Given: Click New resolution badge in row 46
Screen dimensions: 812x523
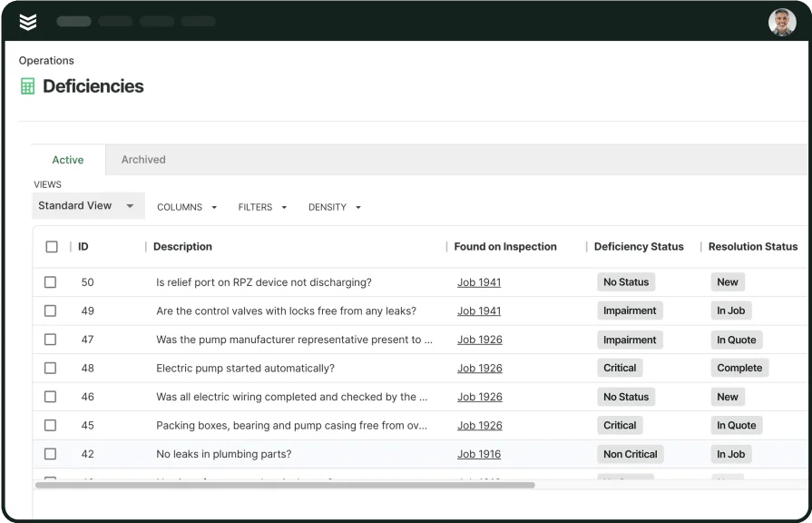Looking at the screenshot, I should (728, 397).
